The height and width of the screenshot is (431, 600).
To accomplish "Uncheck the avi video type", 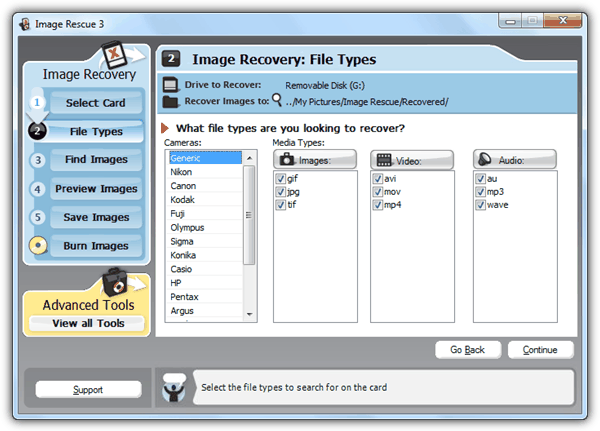I will pyautogui.click(x=378, y=178).
